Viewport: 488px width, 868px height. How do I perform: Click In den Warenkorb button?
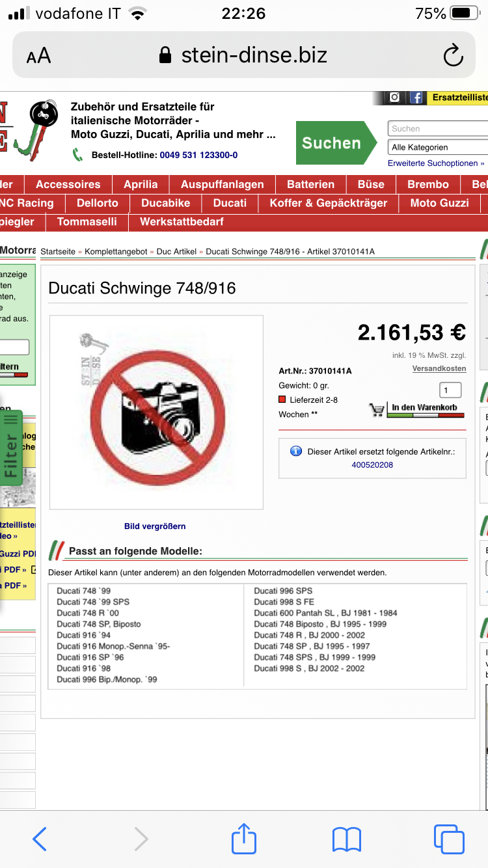coord(424,409)
